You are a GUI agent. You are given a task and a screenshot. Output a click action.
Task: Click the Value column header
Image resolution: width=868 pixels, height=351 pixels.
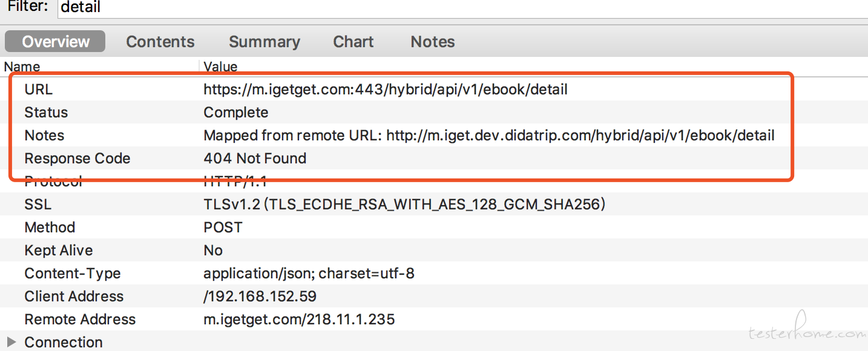533,67
